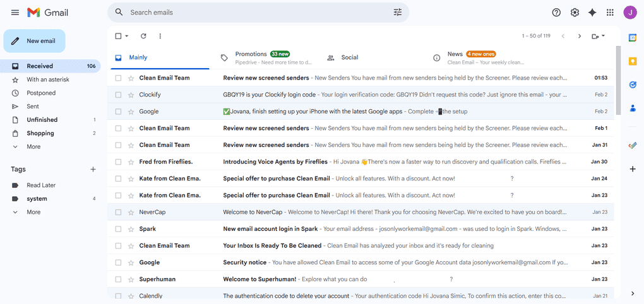This screenshot has height=304, width=644.
Task: Star the NeverCap welcome email
Action: (131, 213)
